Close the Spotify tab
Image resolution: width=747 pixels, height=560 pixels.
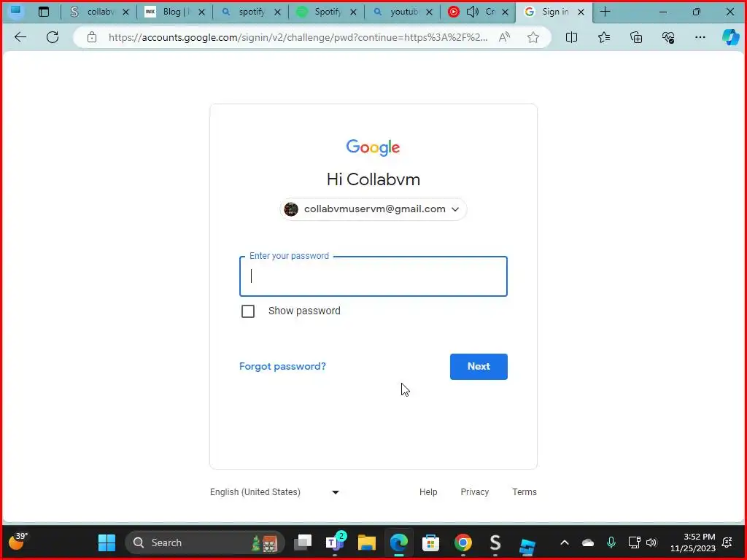coord(353,12)
